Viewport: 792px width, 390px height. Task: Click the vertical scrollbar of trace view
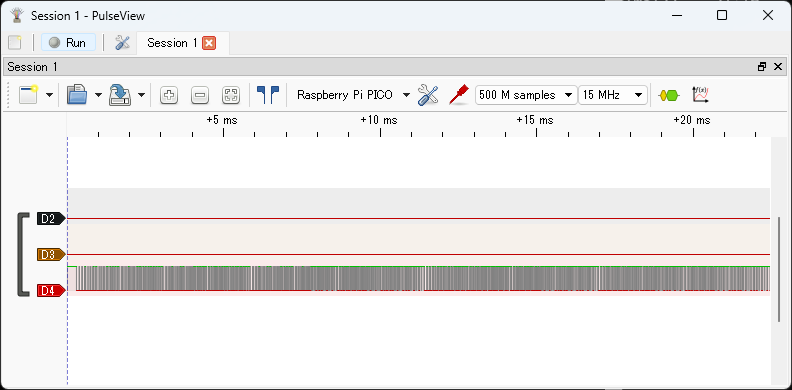tap(779, 269)
